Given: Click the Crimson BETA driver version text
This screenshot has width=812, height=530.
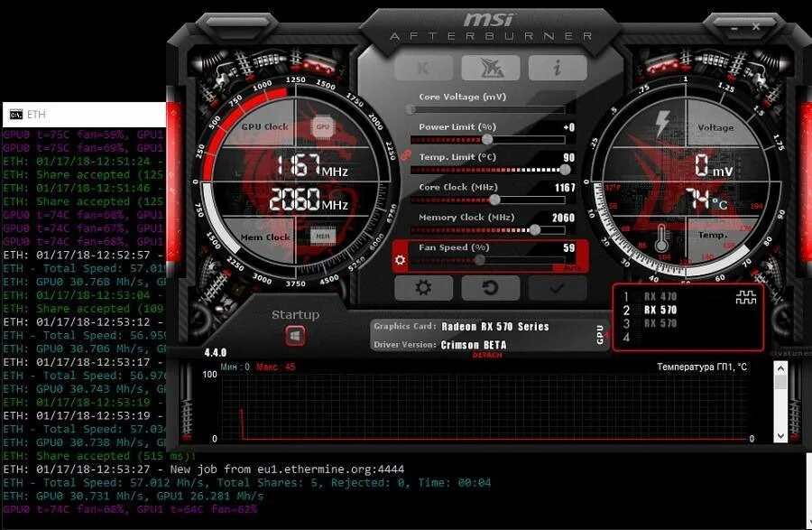Looking at the screenshot, I should pyautogui.click(x=474, y=345).
